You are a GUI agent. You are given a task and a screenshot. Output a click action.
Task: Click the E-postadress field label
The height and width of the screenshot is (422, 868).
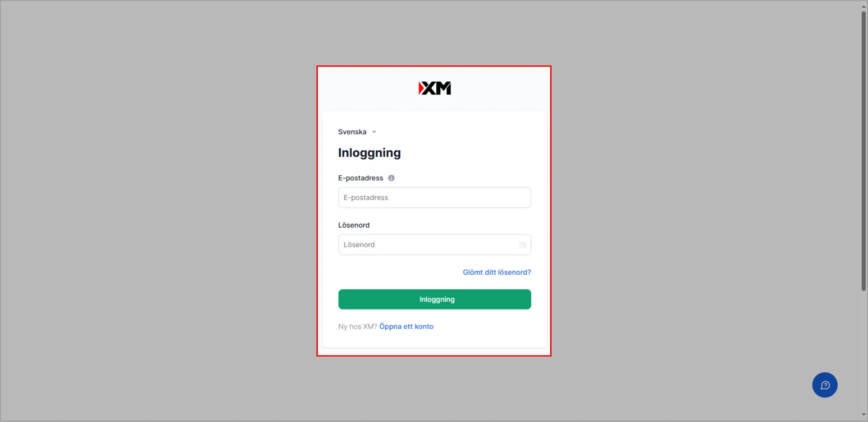[361, 178]
